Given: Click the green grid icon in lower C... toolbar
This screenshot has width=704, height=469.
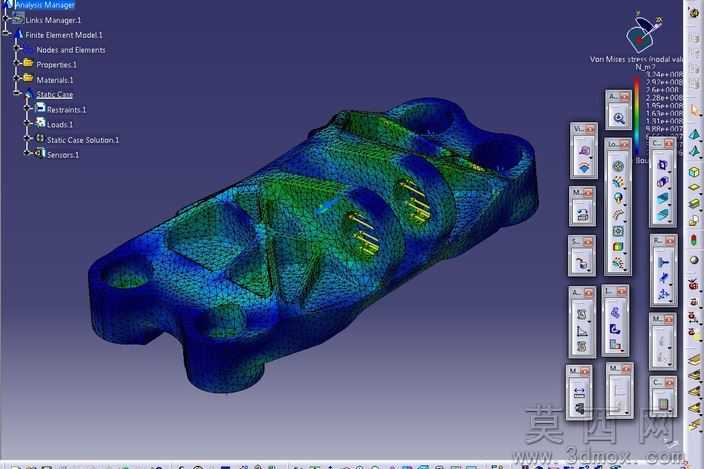Looking at the screenshot, I should point(663,403).
